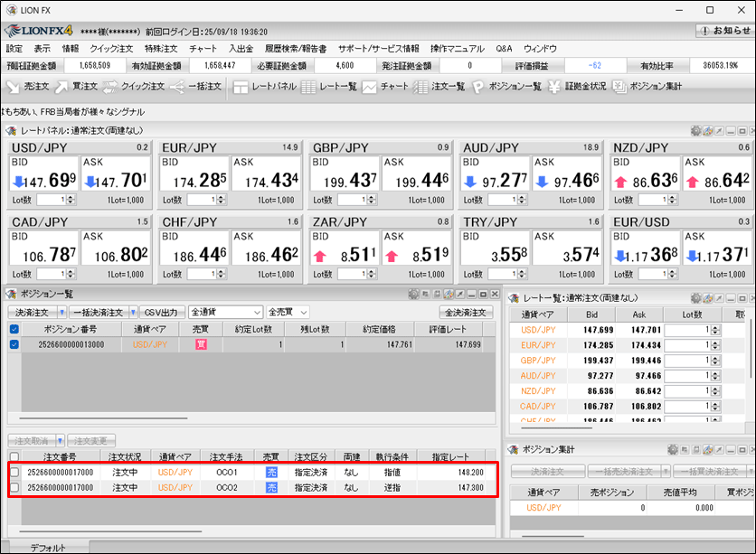Open the 入出金 menu
The width and height of the screenshot is (756, 554).
click(241, 49)
